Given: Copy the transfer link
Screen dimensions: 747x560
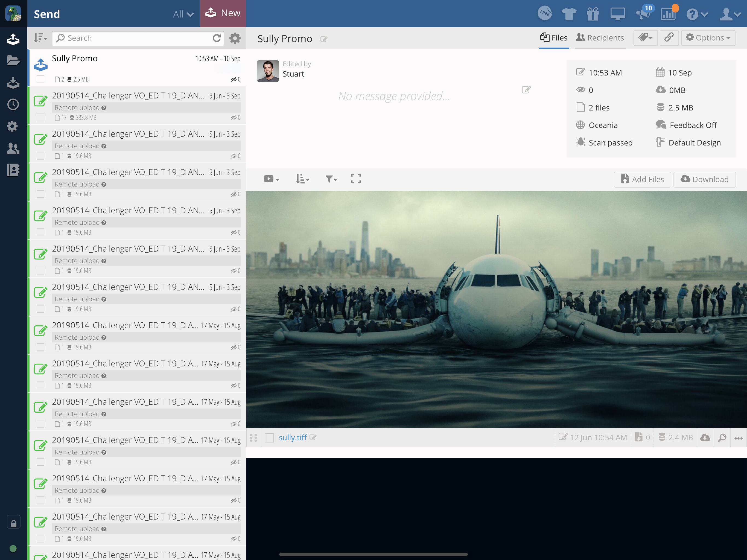Looking at the screenshot, I should tap(669, 37).
